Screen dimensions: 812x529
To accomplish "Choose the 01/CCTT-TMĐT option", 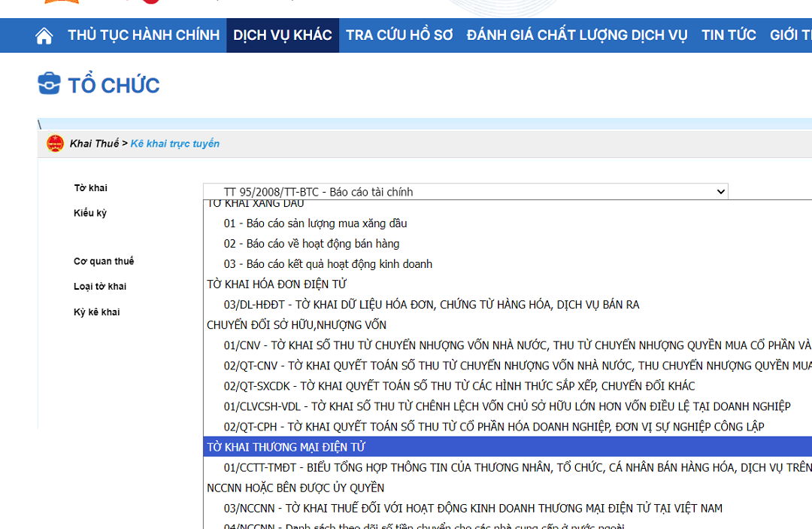I will (511, 467).
